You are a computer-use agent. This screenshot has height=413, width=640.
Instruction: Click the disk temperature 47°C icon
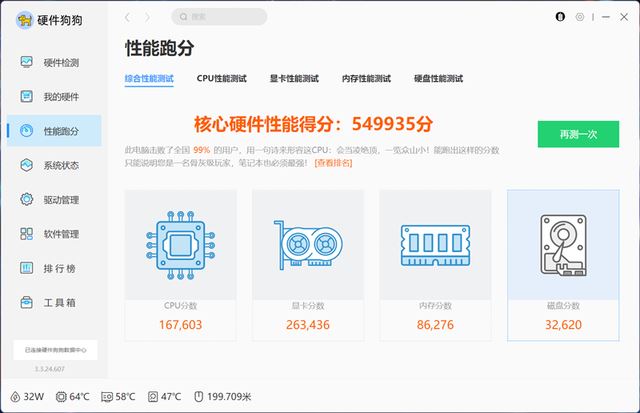(x=153, y=397)
